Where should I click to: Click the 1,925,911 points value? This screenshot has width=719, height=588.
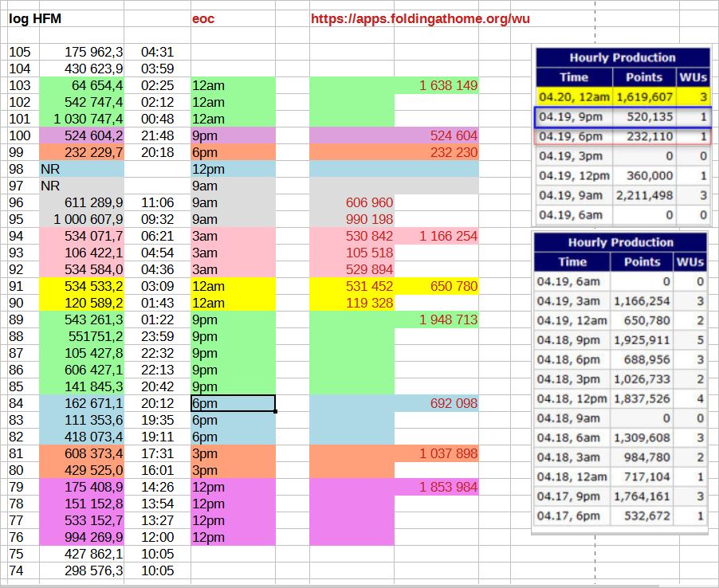tap(642, 340)
